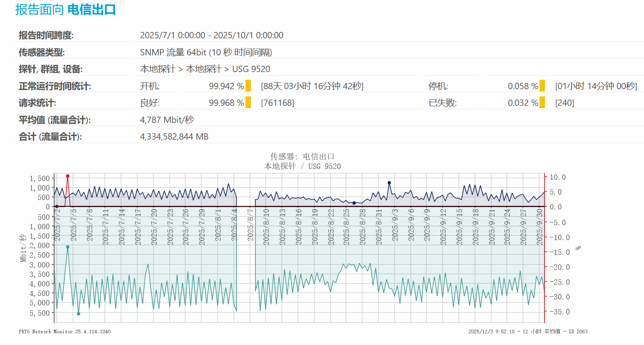Click the 4,787 Mbit/秒 average value
Image resolution: width=644 pixels, height=345 pixels.
click(x=167, y=120)
